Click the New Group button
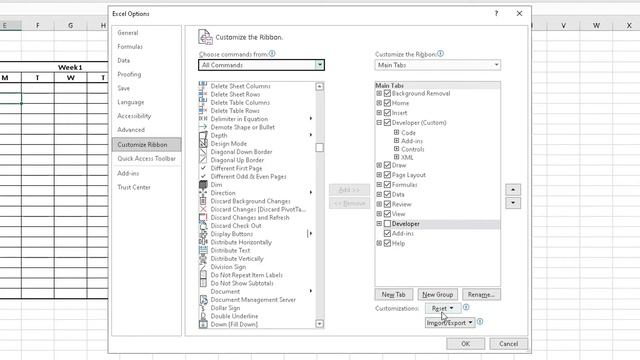Image resolution: width=640 pixels, height=360 pixels. (438, 294)
